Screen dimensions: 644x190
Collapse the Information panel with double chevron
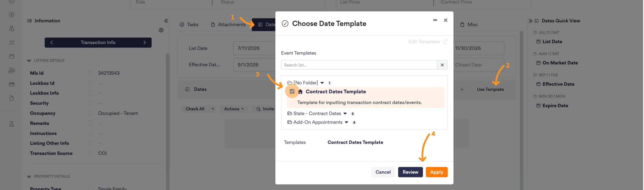[x=166, y=21]
